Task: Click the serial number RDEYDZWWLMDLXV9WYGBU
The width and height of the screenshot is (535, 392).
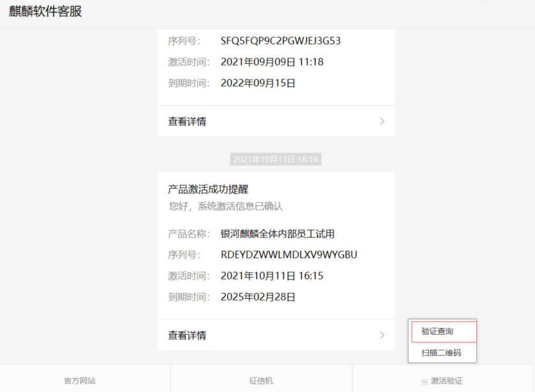Action: click(x=289, y=255)
